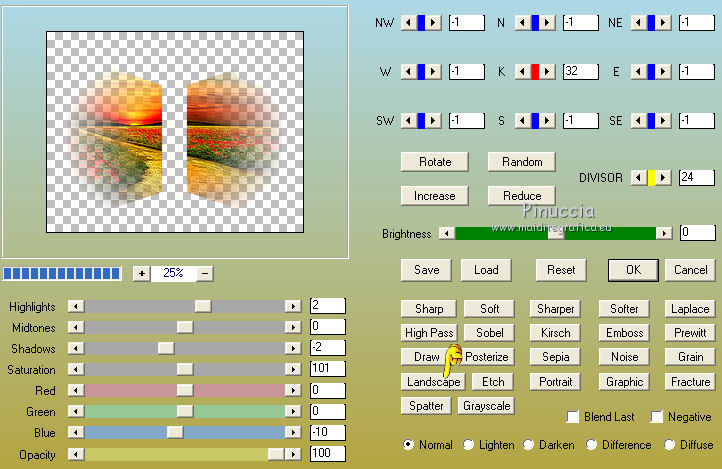Apply the Sepia preset
The width and height of the screenshot is (722, 469).
(x=555, y=357)
